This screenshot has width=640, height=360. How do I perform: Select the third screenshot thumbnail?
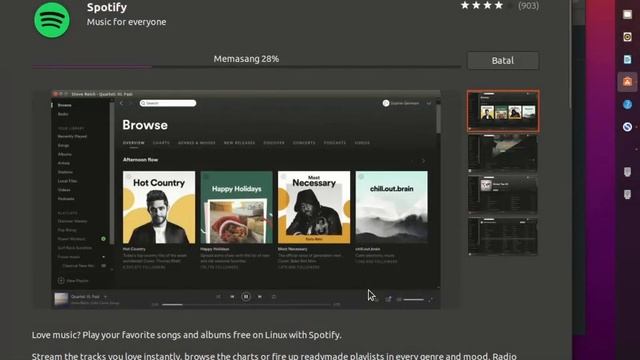(503, 195)
